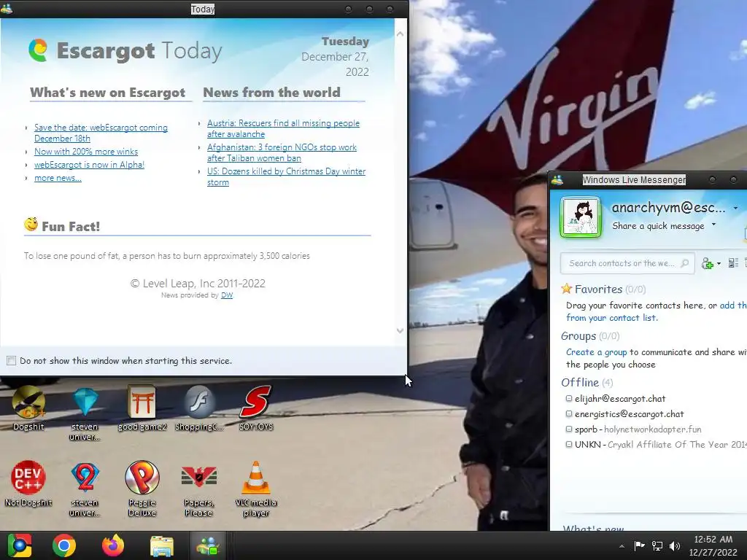This screenshot has height=560, width=747.
Task: Click the 'Fun Fact!' heading text
Action: [71, 227]
